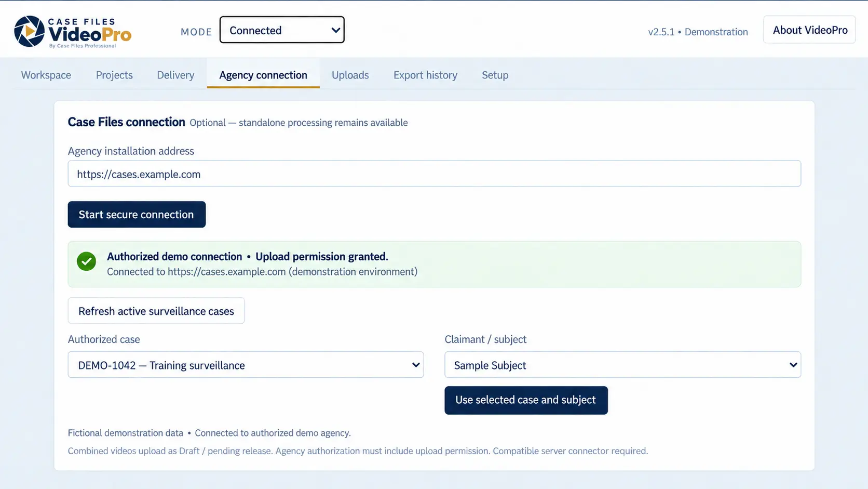Viewport: 868px width, 489px height.
Task: Go to the Delivery tab
Action: coord(175,75)
